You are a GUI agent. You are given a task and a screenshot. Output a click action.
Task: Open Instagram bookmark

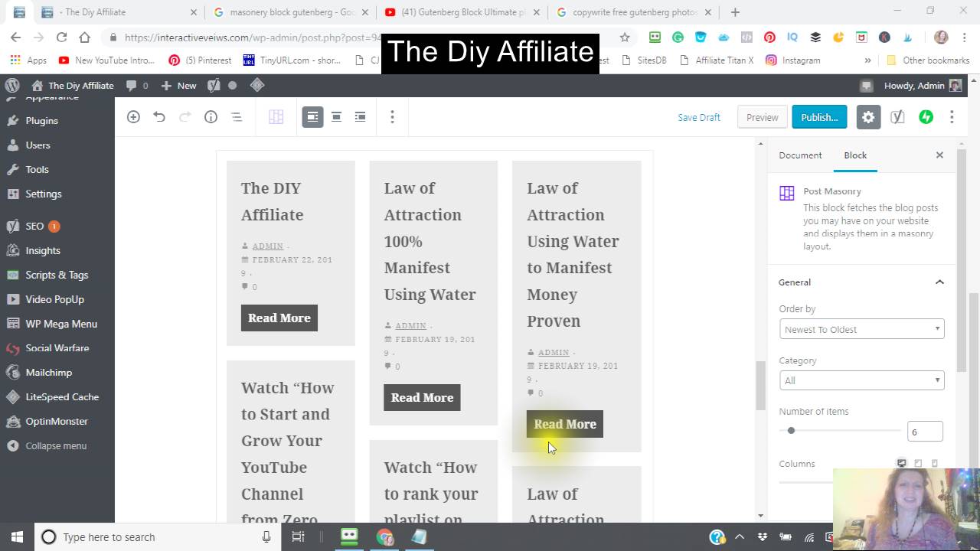click(793, 60)
